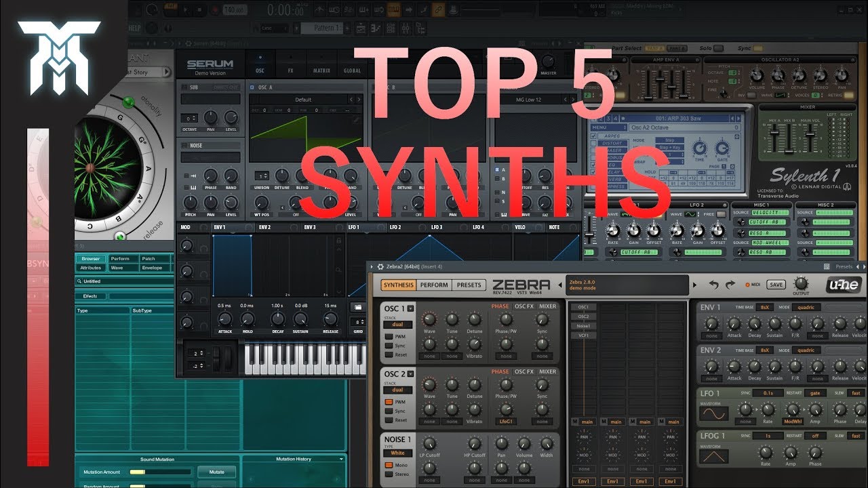Image resolution: width=868 pixels, height=488 pixels.
Task: Open the Zebra OSC 1 menu arrow
Action: point(410,308)
